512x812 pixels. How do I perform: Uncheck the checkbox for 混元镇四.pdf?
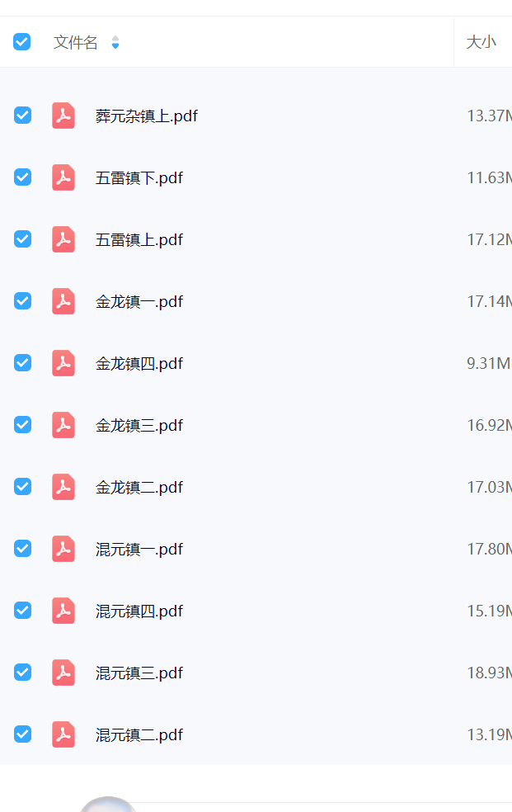coord(22,611)
